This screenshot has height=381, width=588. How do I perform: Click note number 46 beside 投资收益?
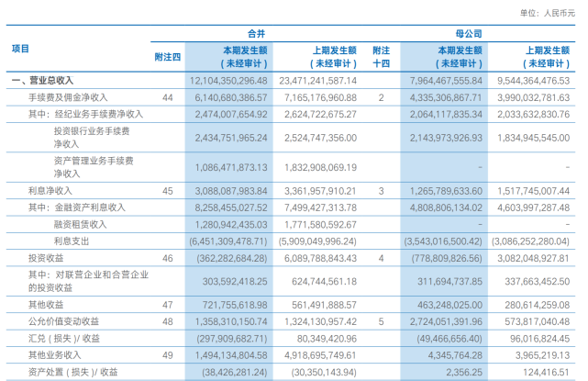pyautogui.click(x=167, y=260)
